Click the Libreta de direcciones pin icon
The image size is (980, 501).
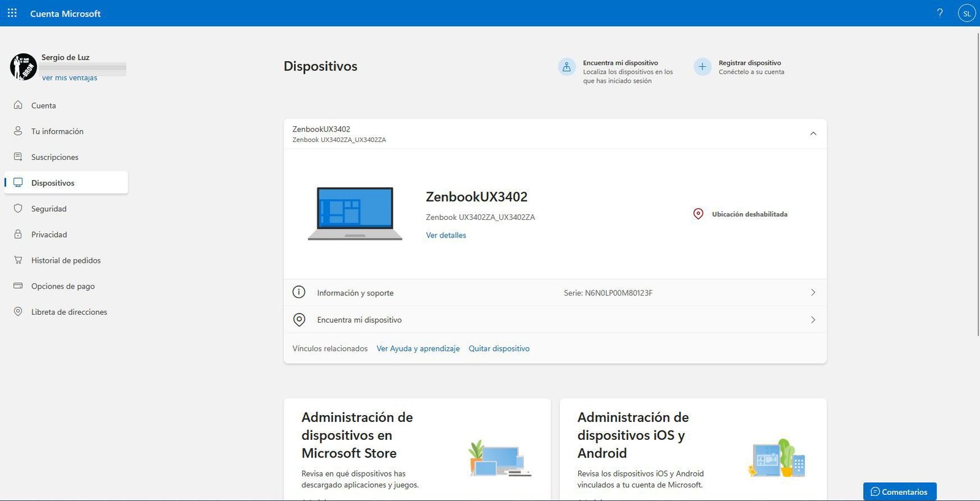click(18, 311)
